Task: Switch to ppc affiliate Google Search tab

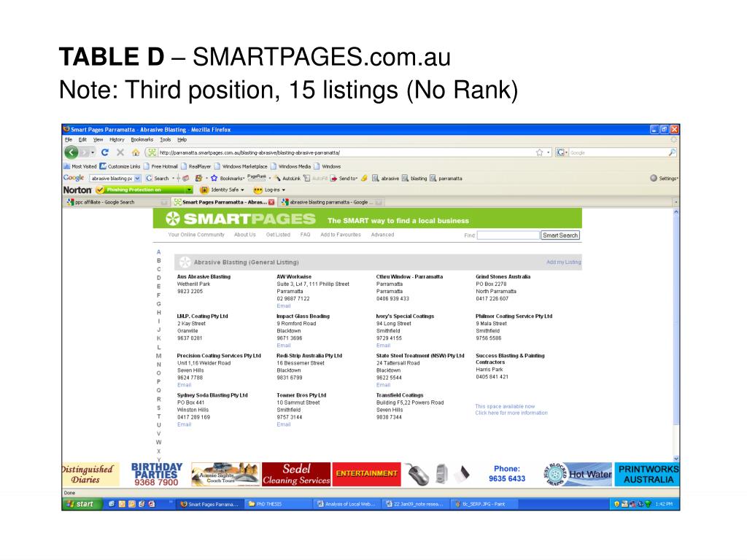Action: tap(117, 202)
